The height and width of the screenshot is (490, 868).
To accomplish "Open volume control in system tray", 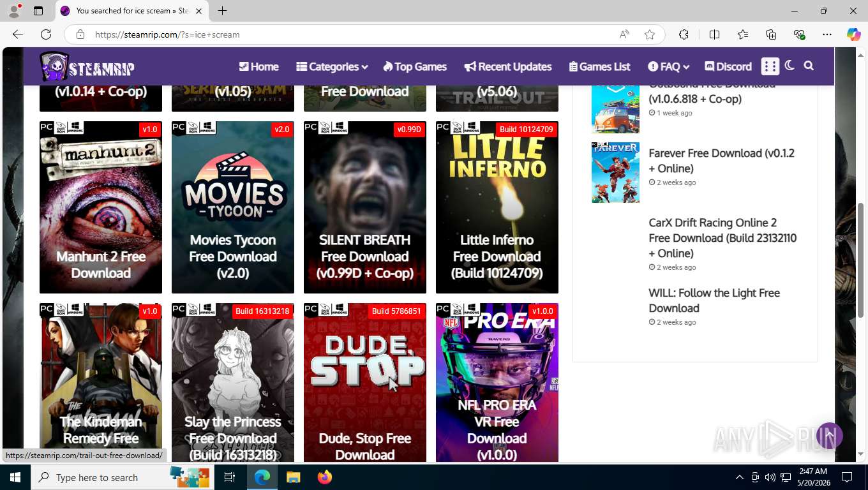I will pyautogui.click(x=770, y=477).
